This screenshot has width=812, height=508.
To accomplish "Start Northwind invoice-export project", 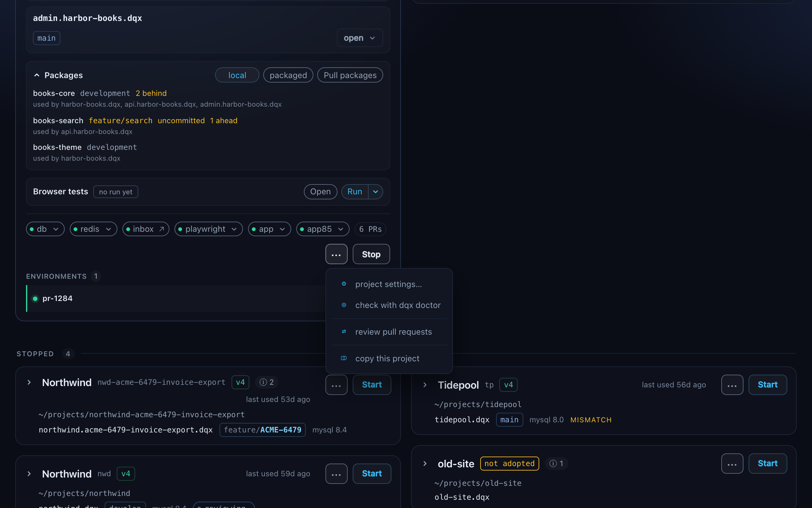I will click(372, 385).
